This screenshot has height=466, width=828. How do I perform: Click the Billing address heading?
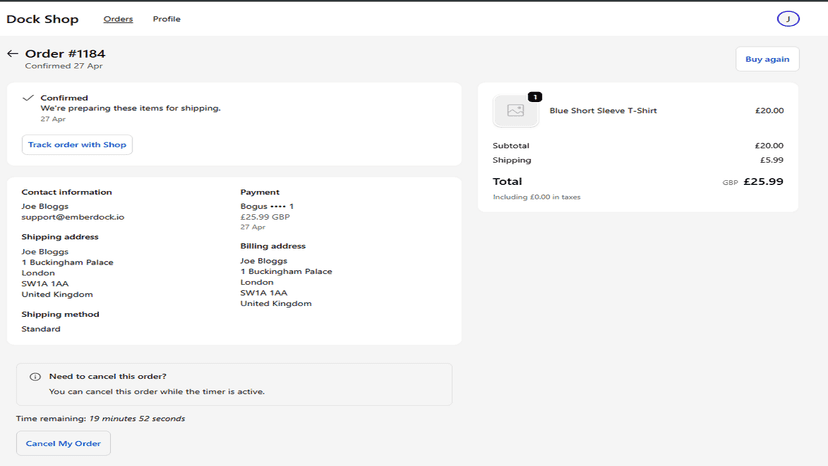click(273, 246)
